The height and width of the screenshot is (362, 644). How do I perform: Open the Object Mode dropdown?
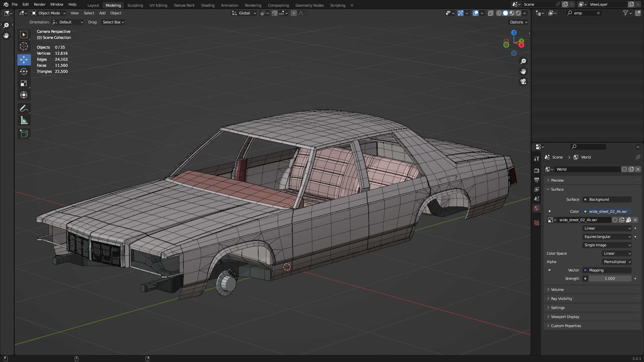pyautogui.click(x=49, y=13)
